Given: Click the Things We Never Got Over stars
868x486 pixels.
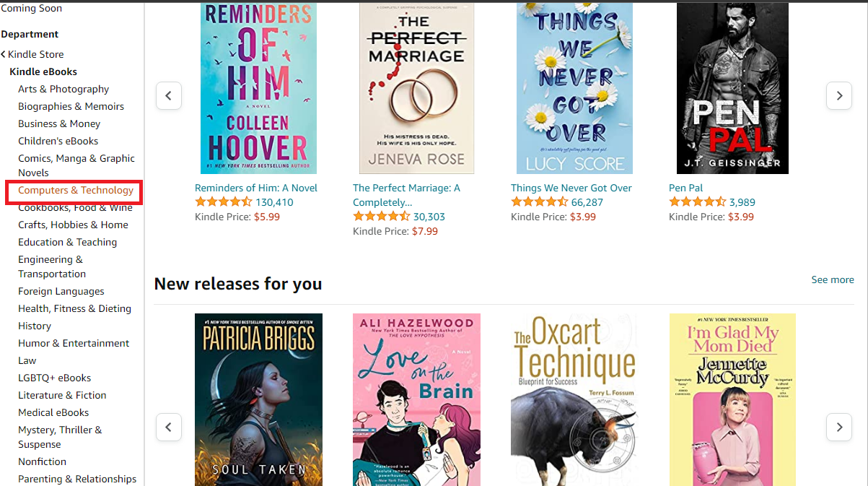Looking at the screenshot, I should pos(540,202).
